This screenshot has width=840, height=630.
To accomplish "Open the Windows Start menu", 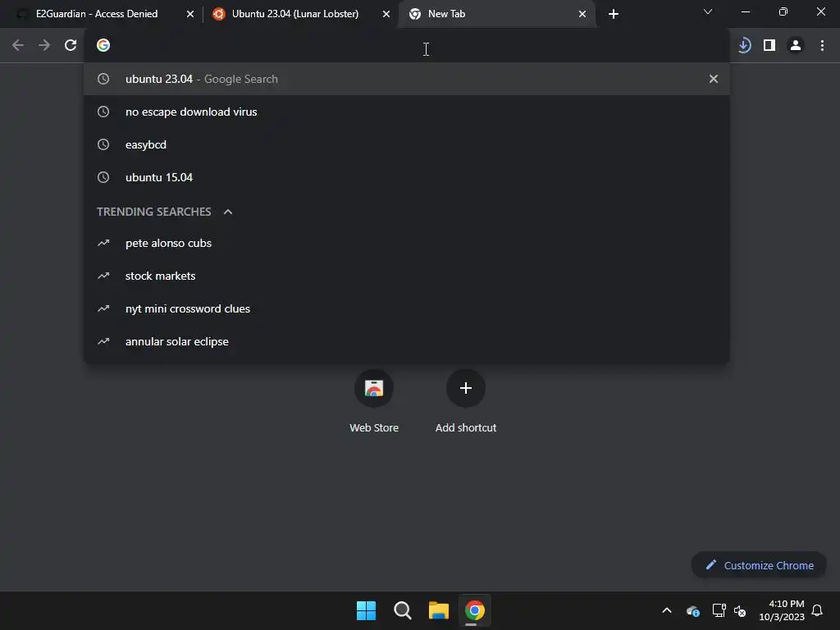I will (367, 610).
